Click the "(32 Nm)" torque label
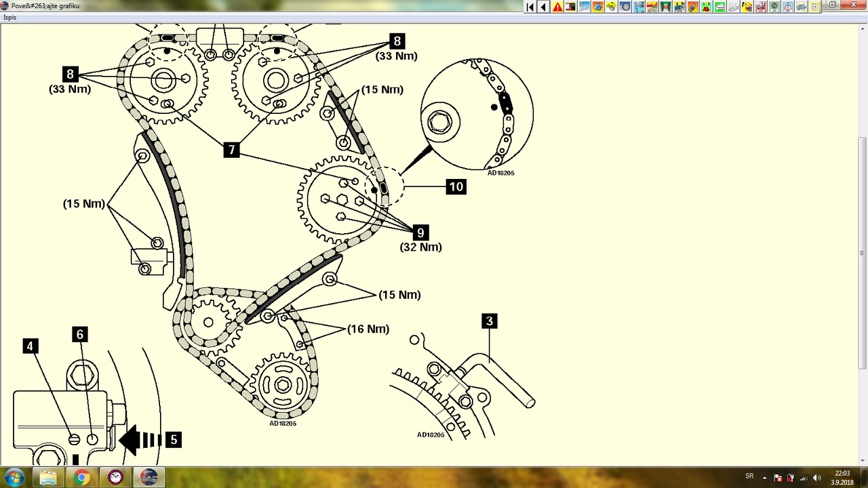This screenshot has height=488, width=868. click(420, 247)
